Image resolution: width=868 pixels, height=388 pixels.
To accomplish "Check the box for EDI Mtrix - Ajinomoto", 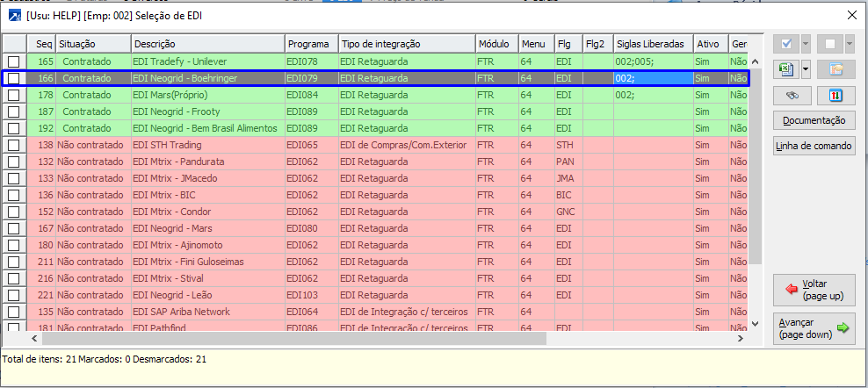I will point(14,245).
